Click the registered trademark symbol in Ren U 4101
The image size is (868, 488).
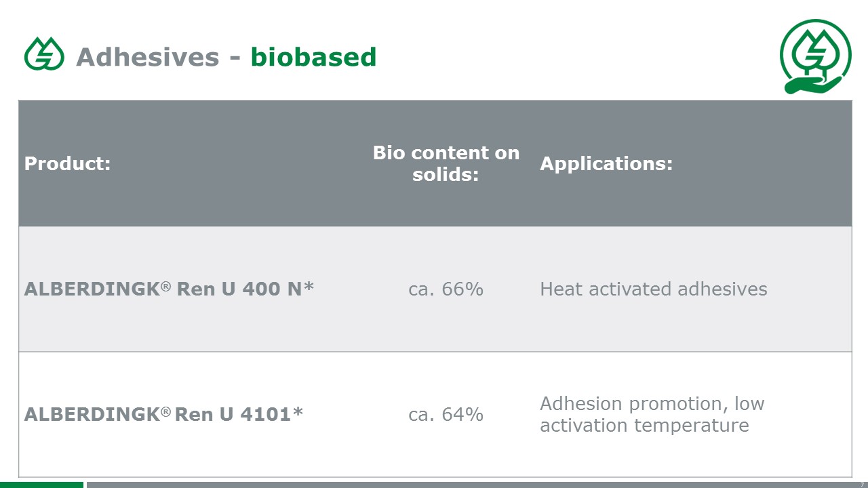click(165, 412)
